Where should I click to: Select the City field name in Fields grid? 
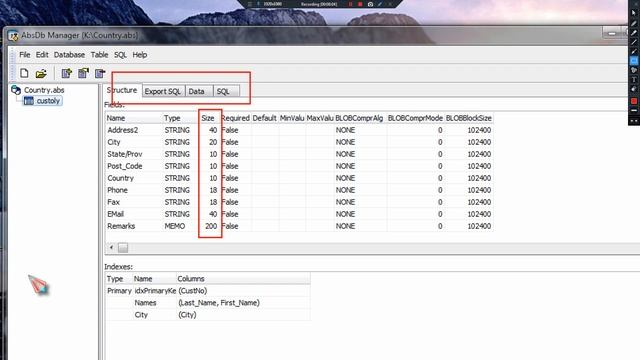114,142
